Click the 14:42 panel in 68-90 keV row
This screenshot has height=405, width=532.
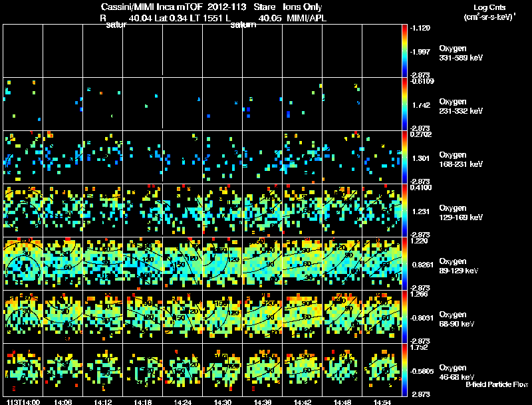click(x=303, y=317)
